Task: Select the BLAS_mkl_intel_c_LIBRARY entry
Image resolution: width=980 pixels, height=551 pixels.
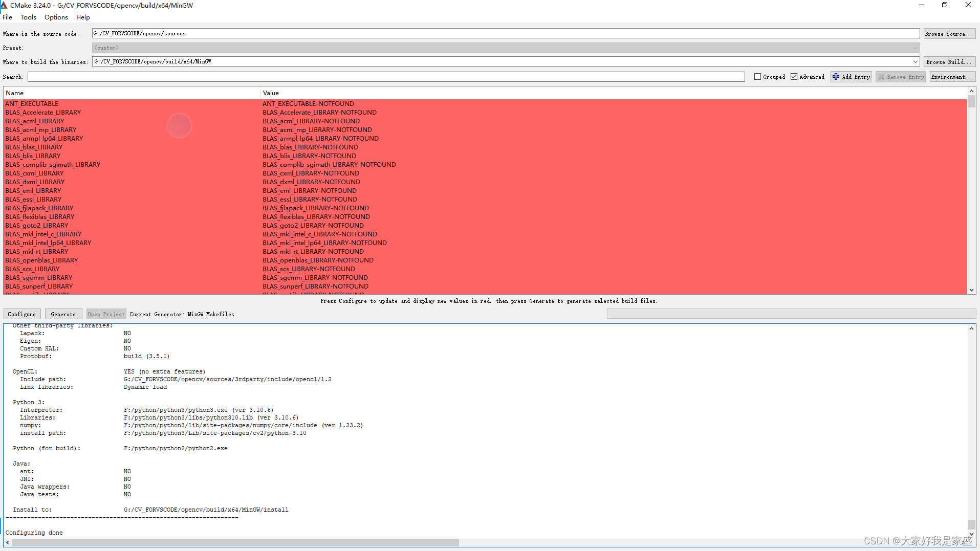Action: (43, 234)
